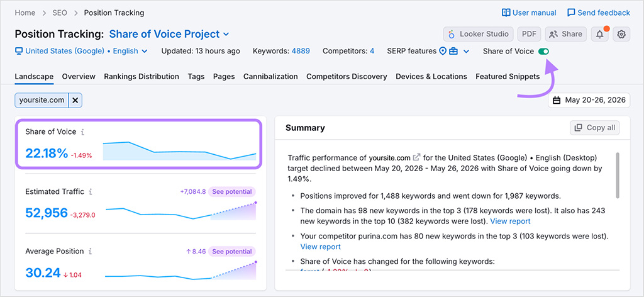Image resolution: width=644 pixels, height=297 pixels.
Task: Open the May 20-26, 2026 date selector
Action: [589, 100]
